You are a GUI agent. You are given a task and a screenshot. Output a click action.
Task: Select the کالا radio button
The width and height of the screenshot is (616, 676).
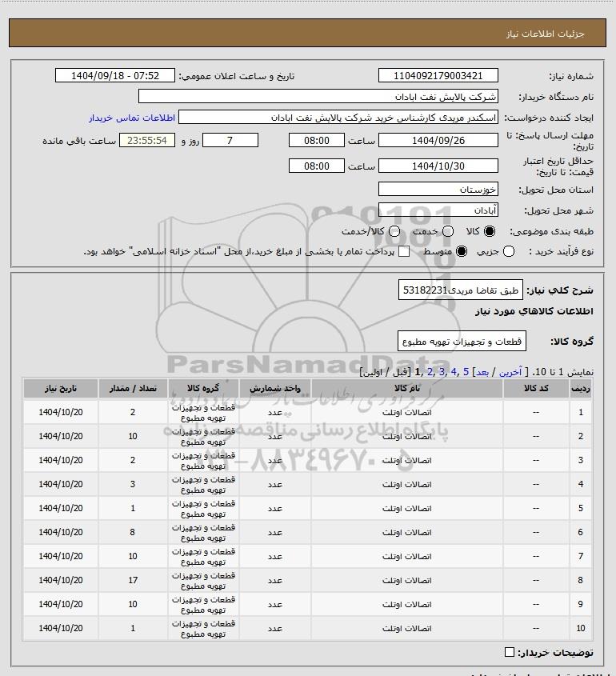tap(490, 231)
